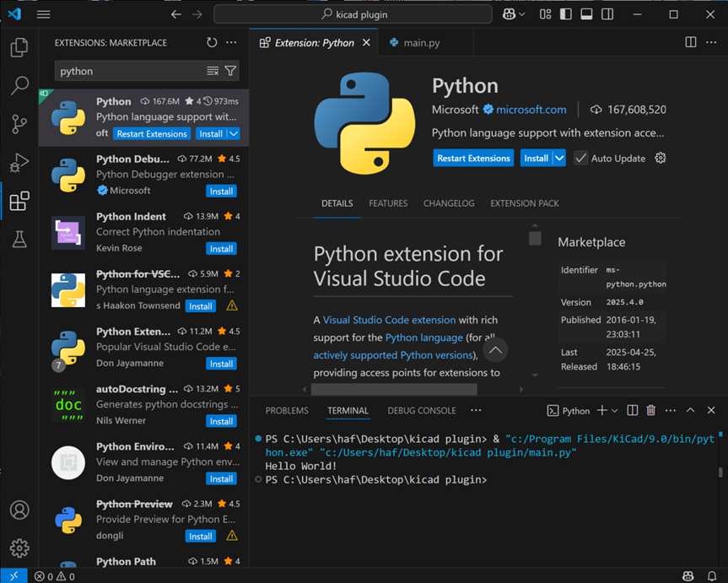Open the Accounts menu icon

click(x=19, y=510)
